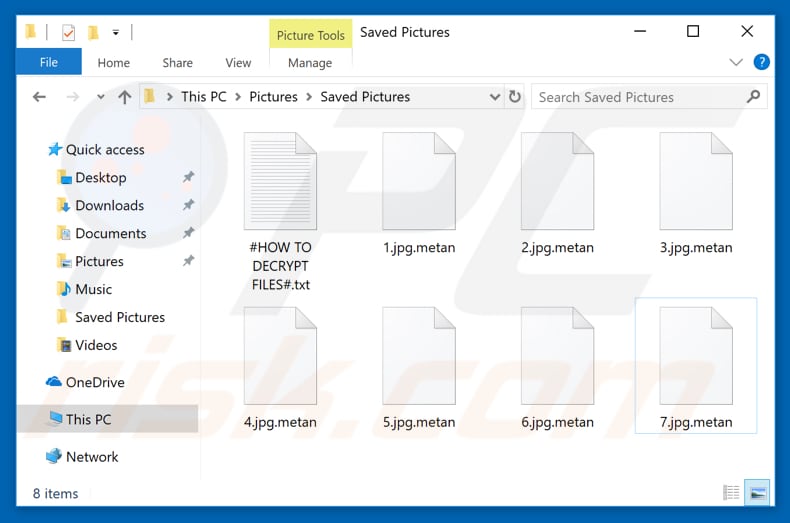This screenshot has width=790, height=523.
Task: Open Music in navigation pane
Action: pyautogui.click(x=85, y=289)
